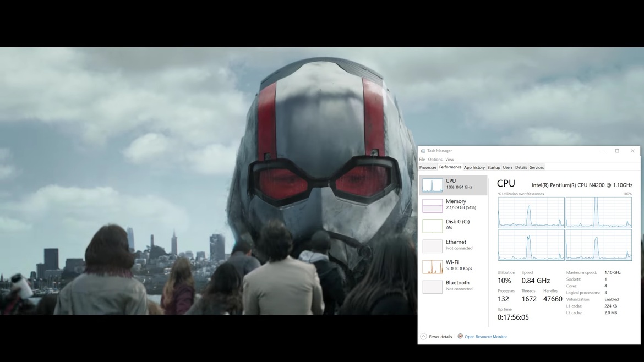Open the Services tab
The height and width of the screenshot is (362, 644).
click(x=537, y=167)
